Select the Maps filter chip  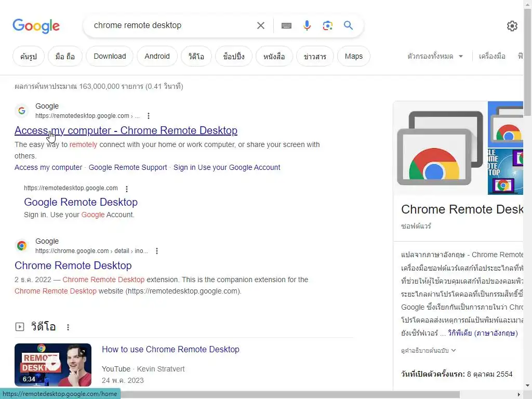(353, 56)
